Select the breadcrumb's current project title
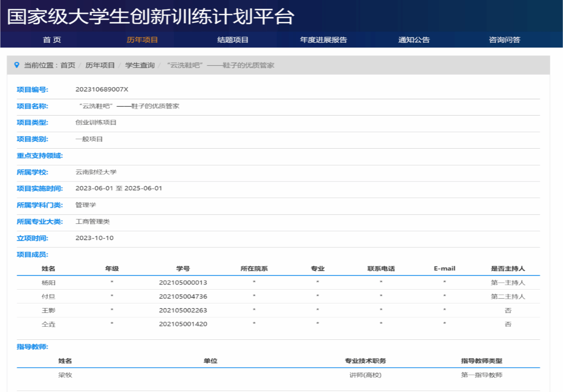 coord(220,65)
